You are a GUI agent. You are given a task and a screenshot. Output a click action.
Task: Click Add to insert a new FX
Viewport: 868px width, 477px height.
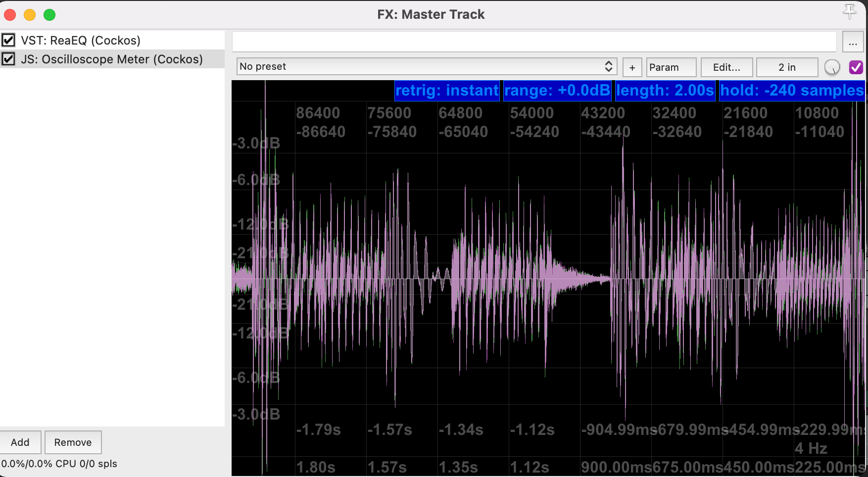(x=20, y=442)
